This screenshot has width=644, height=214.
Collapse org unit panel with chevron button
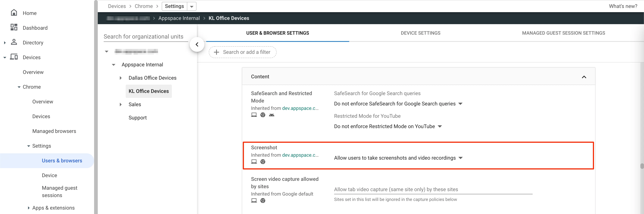pos(197,44)
